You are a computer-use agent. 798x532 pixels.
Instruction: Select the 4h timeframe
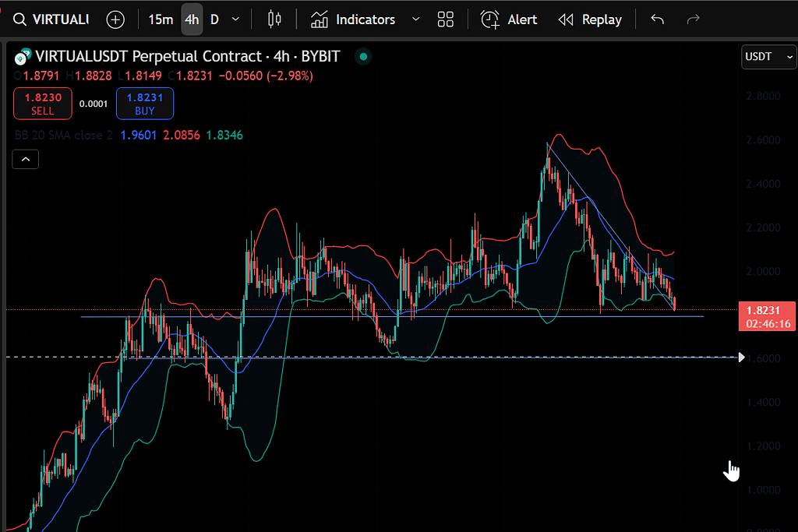click(192, 19)
